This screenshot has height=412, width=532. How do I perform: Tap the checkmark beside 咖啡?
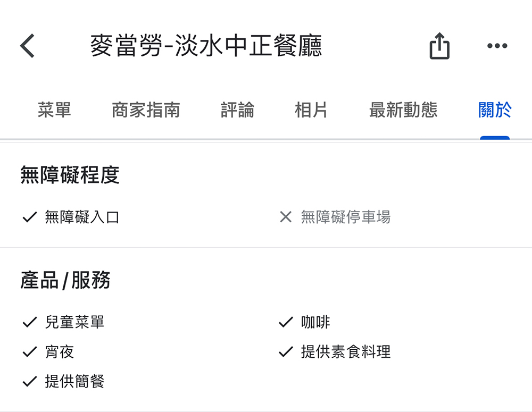[x=286, y=322]
